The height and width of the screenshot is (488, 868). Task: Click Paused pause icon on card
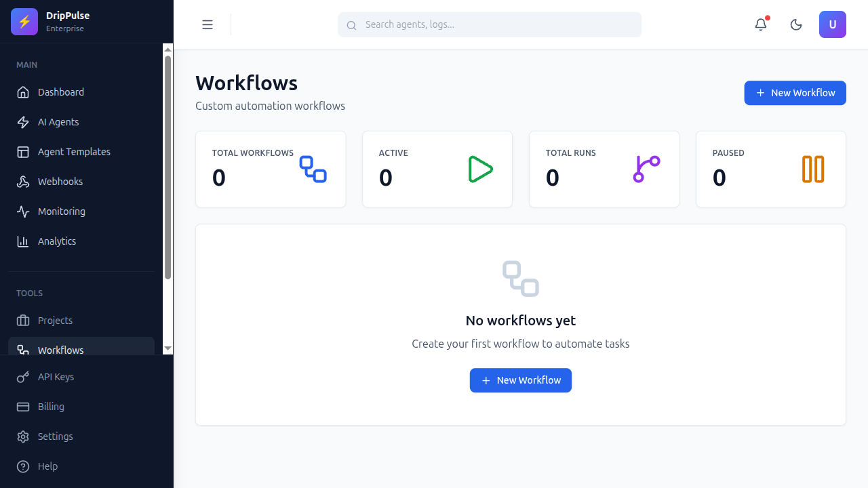tap(813, 169)
